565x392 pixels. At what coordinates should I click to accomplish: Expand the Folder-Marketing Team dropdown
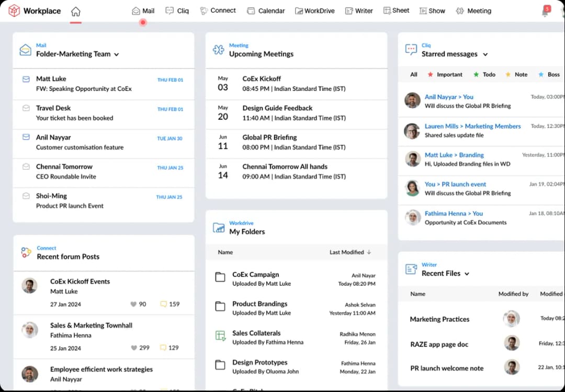(x=116, y=55)
